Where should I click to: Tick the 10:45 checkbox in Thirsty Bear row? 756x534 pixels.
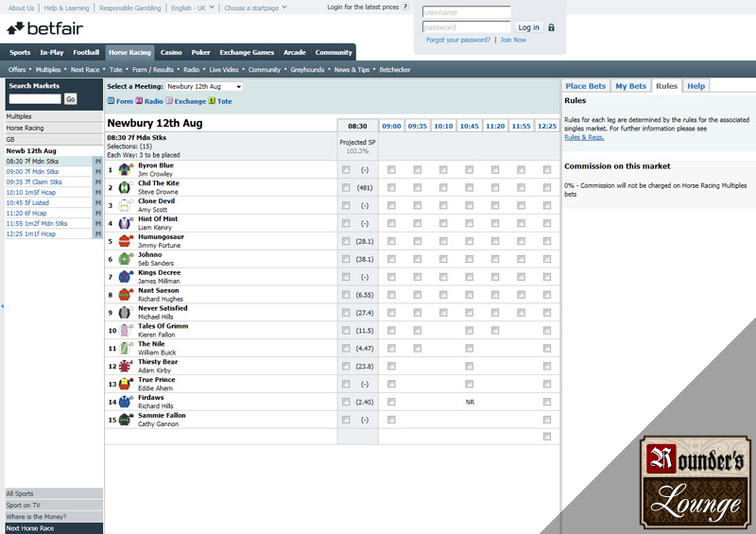click(469, 366)
